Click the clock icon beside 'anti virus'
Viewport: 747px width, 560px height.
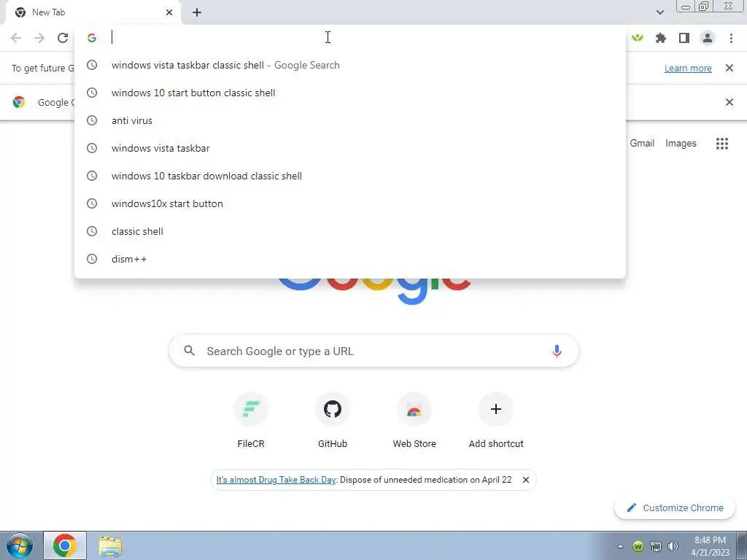click(x=92, y=120)
